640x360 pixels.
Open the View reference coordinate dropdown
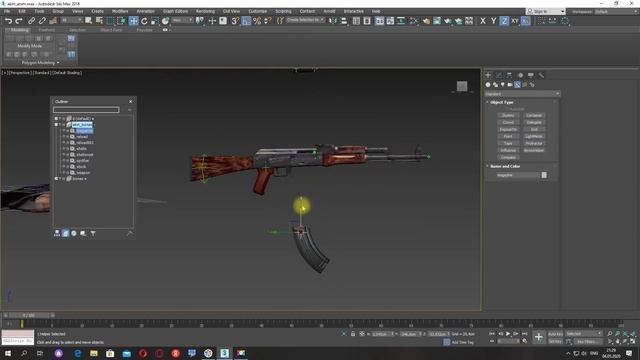click(182, 20)
